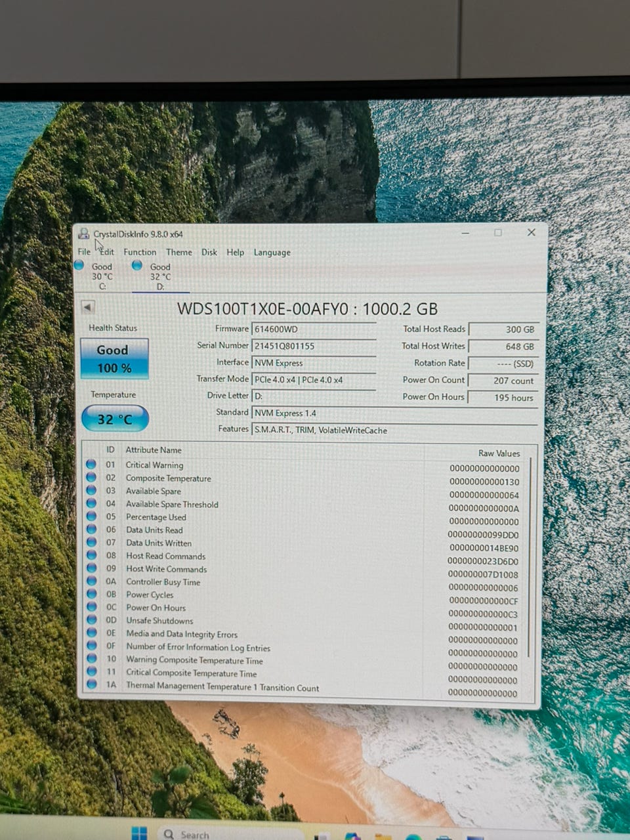Open the Edit menu
This screenshot has width=630, height=840.
107,251
